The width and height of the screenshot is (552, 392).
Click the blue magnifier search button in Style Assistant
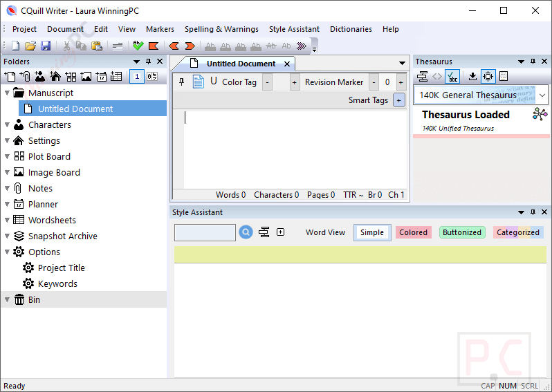(x=246, y=232)
